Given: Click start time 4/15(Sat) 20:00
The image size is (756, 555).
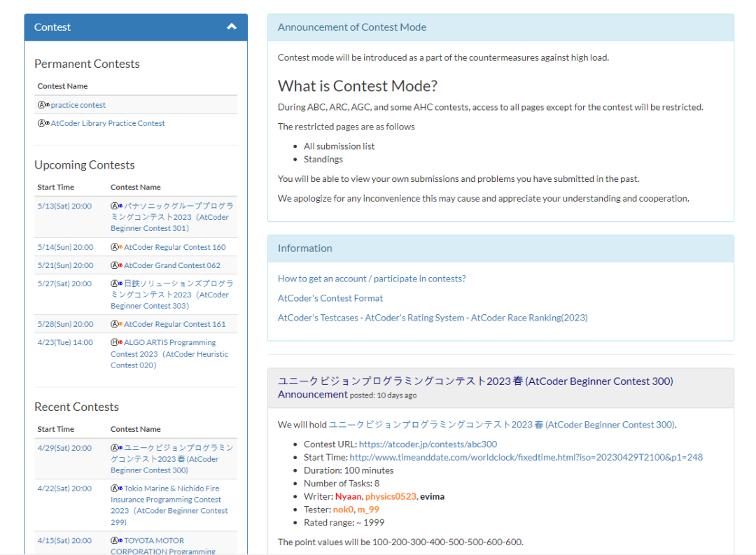Looking at the screenshot, I should click(x=64, y=540).
